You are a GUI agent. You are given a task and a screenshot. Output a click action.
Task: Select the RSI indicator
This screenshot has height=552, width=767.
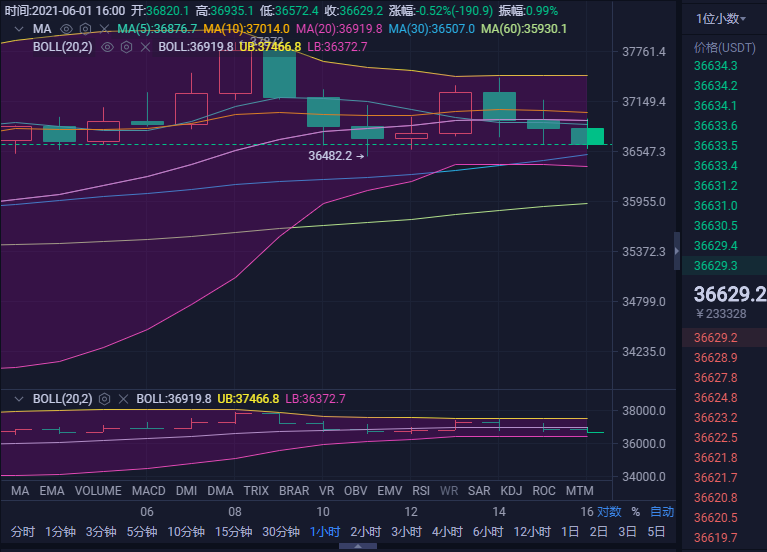421,491
